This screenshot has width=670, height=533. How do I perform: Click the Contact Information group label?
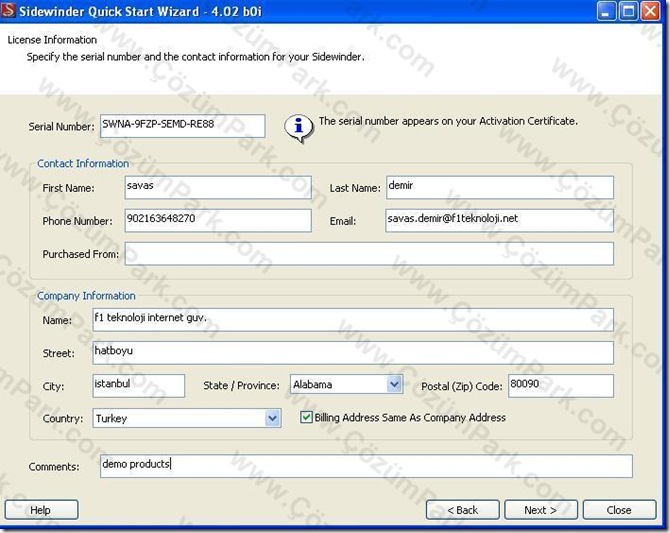tap(83, 164)
